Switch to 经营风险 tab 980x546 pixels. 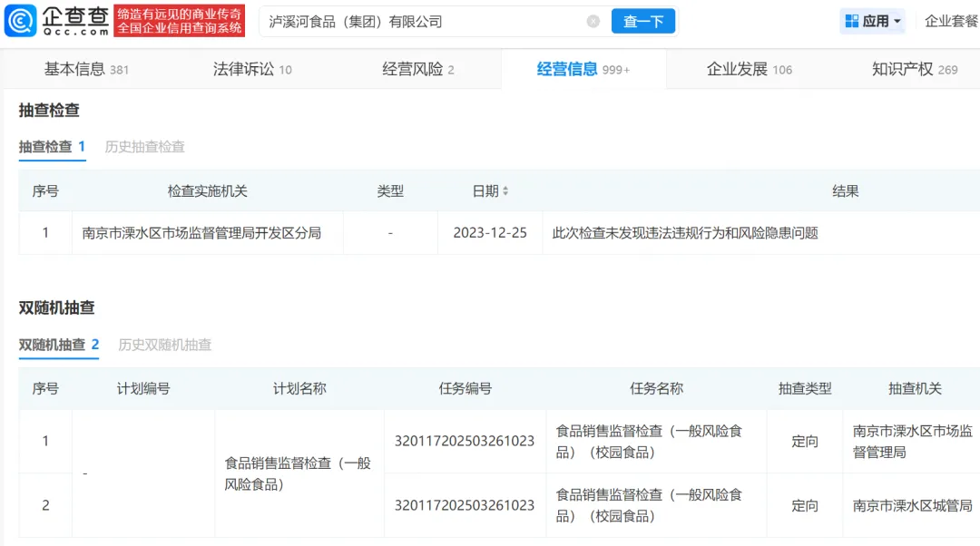418,69
